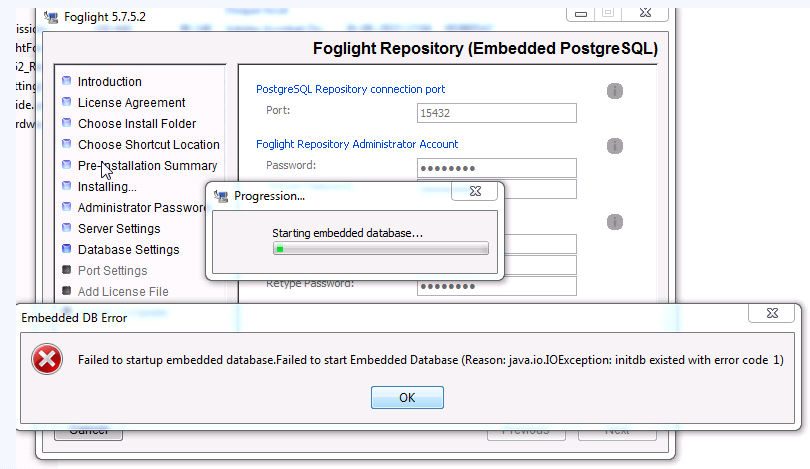
Task: Click the bottom Retype Password field
Action: pos(497,286)
